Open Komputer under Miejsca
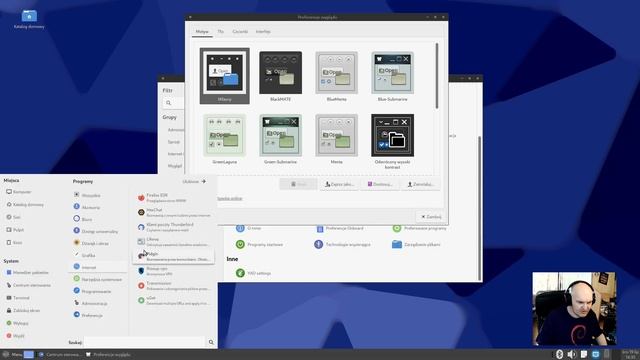 [x=19, y=192]
